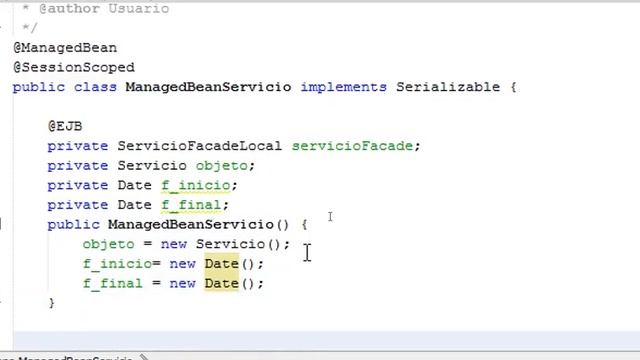Click the implements keyword
The height and width of the screenshot is (360, 640).
point(343,87)
